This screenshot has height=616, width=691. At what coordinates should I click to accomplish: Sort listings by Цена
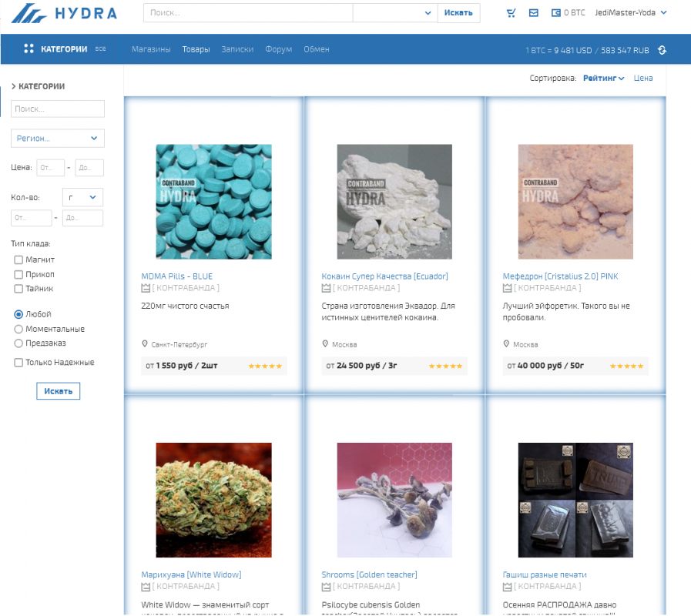pos(643,79)
